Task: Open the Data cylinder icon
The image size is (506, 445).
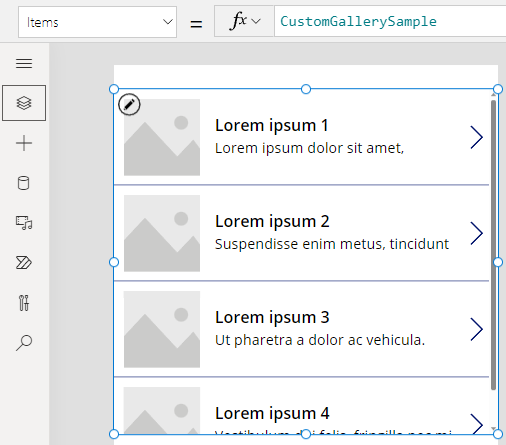Action: (x=23, y=183)
